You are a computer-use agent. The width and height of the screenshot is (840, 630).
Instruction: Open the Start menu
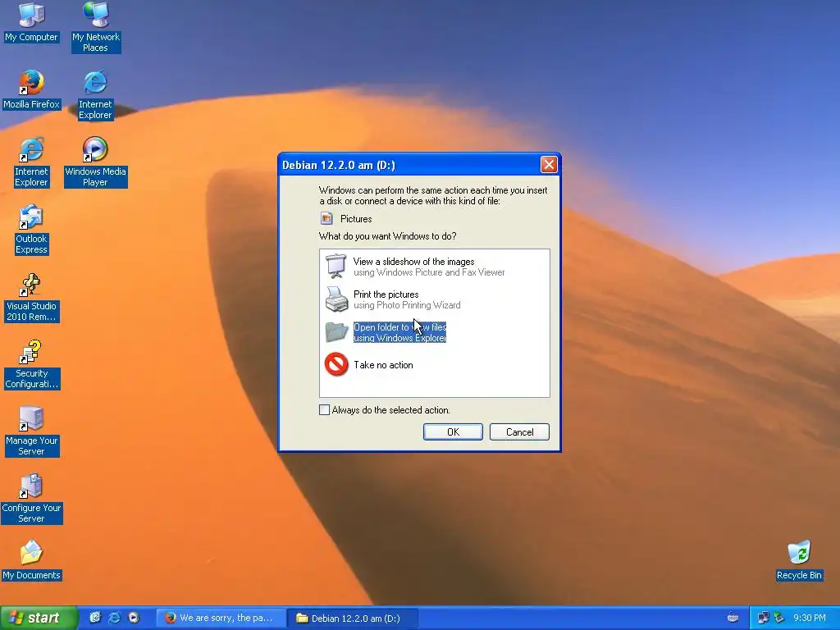click(x=39, y=618)
